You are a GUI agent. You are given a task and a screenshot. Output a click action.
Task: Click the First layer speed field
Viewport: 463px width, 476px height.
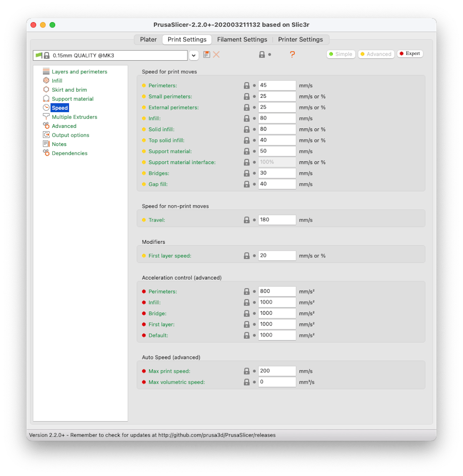(277, 255)
